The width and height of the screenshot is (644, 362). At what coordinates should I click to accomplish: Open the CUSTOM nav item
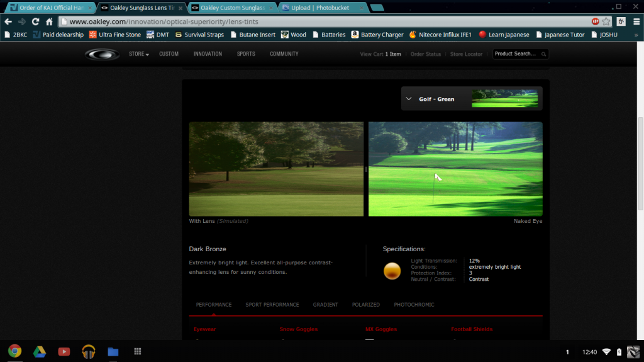click(169, 54)
